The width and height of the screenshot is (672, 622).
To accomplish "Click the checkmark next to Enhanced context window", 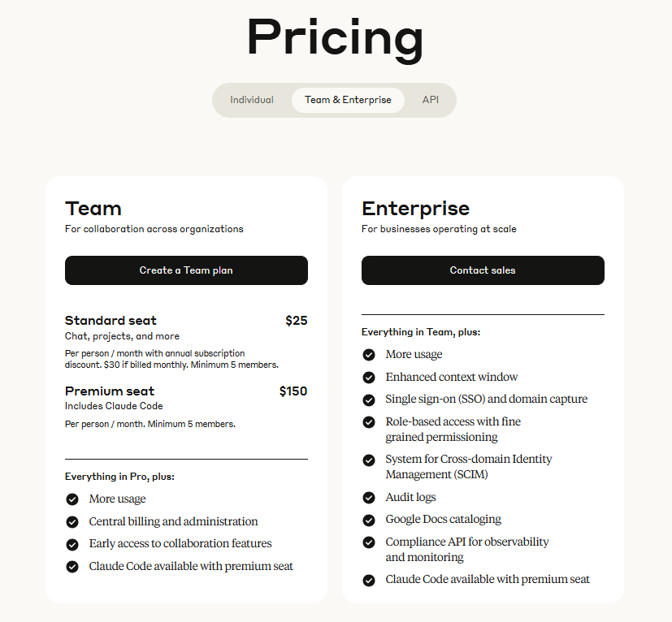I will (x=369, y=377).
